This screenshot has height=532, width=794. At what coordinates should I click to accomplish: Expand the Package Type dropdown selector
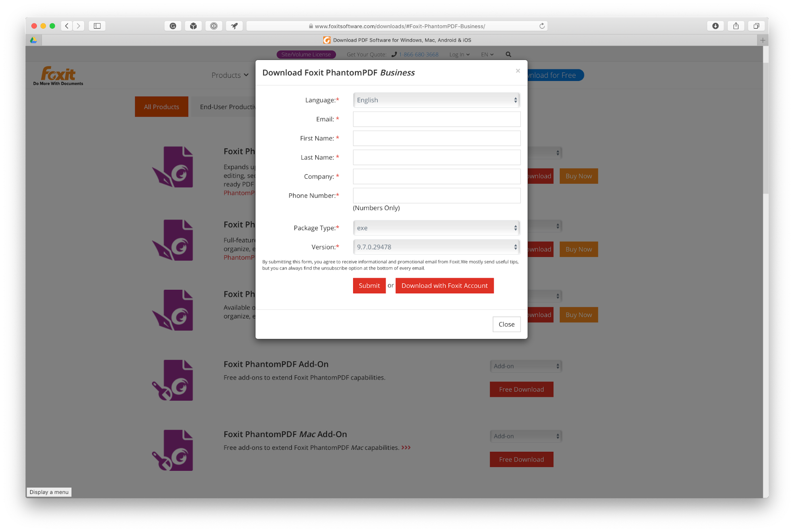(x=436, y=227)
